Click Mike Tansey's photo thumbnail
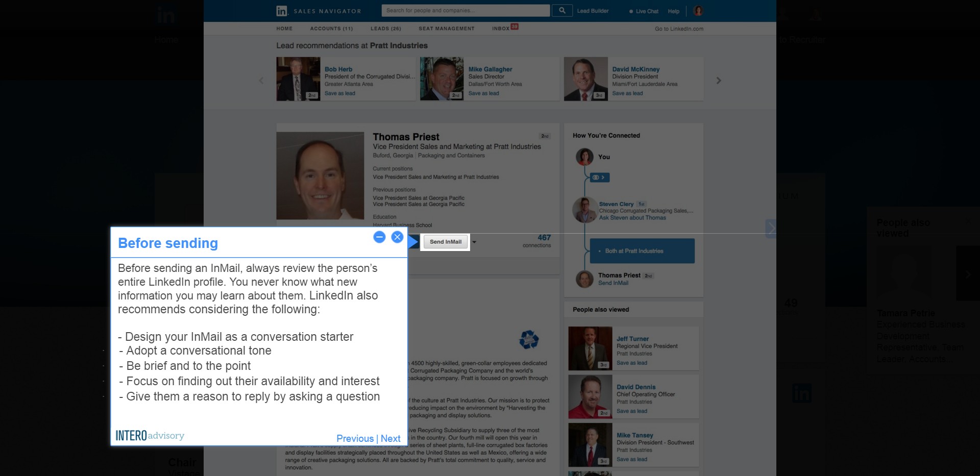This screenshot has height=476, width=980. [x=590, y=445]
